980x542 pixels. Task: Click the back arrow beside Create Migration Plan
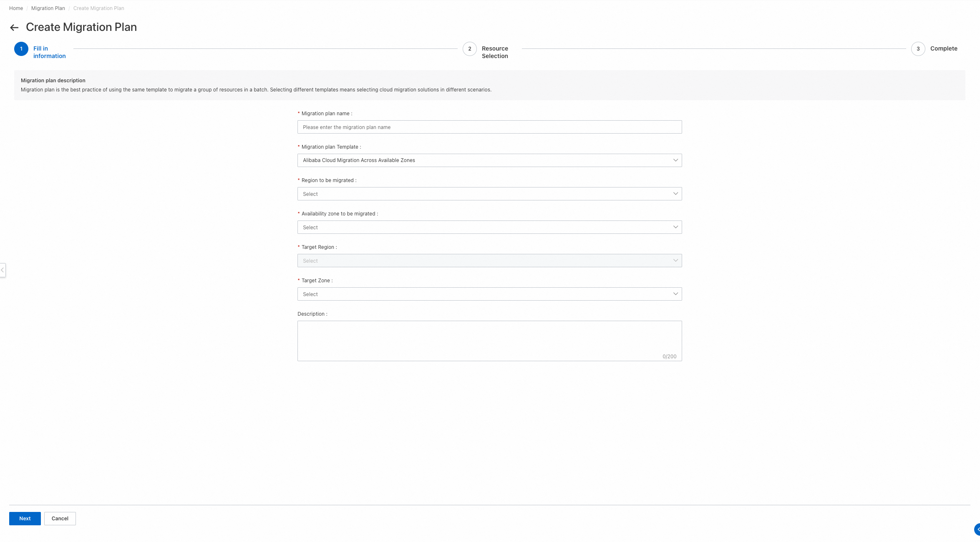pyautogui.click(x=14, y=28)
